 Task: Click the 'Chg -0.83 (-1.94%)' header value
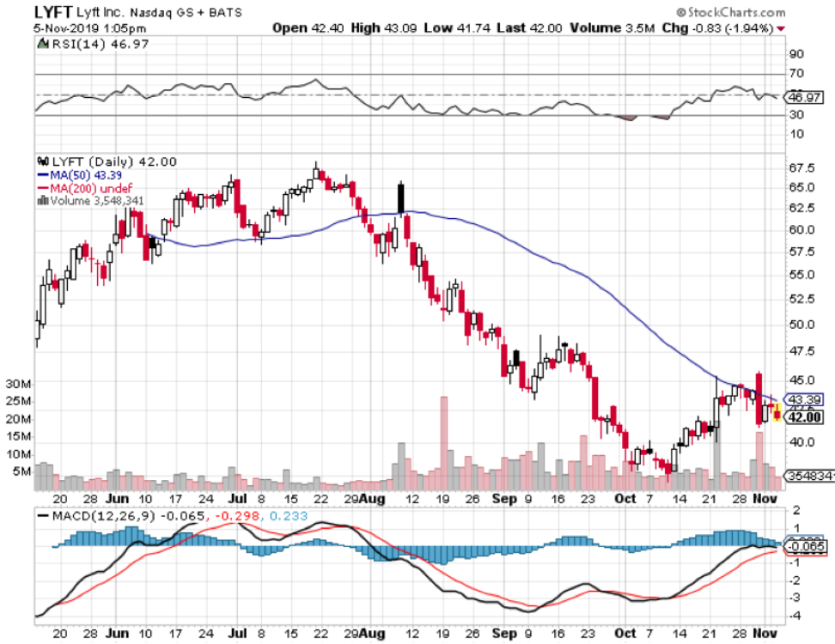pyautogui.click(x=717, y=27)
